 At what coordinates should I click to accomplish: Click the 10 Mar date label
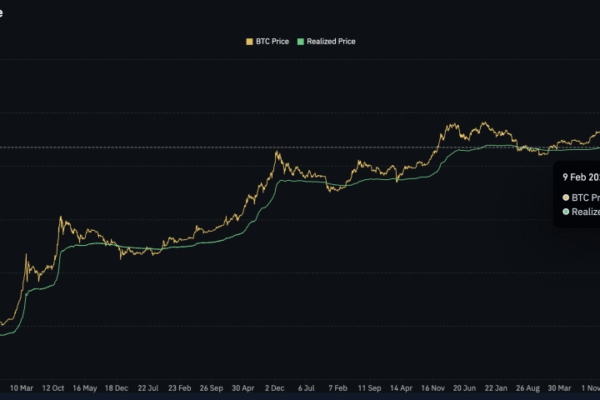pos(22,387)
